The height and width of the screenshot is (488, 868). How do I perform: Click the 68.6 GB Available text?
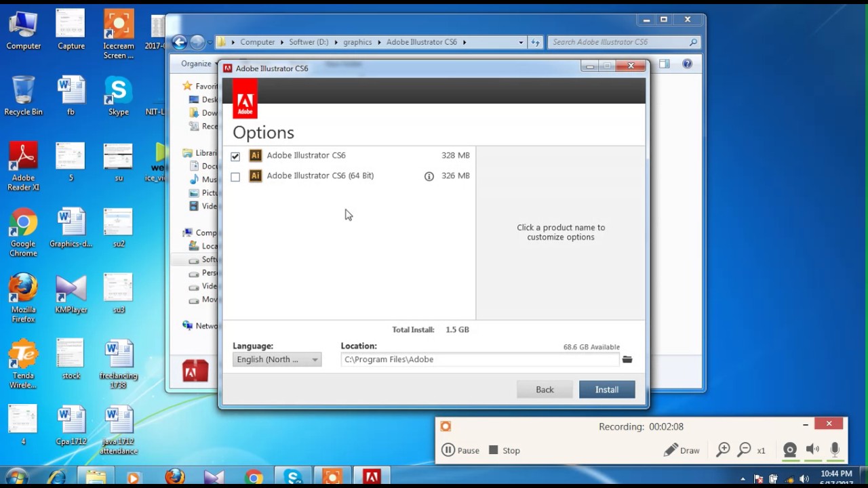coord(591,347)
